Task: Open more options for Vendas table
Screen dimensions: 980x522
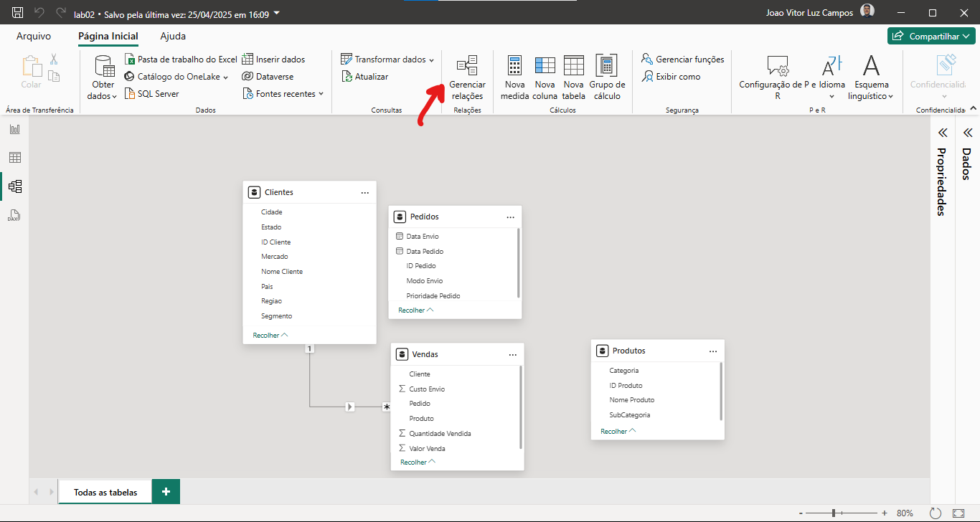Action: click(x=512, y=354)
